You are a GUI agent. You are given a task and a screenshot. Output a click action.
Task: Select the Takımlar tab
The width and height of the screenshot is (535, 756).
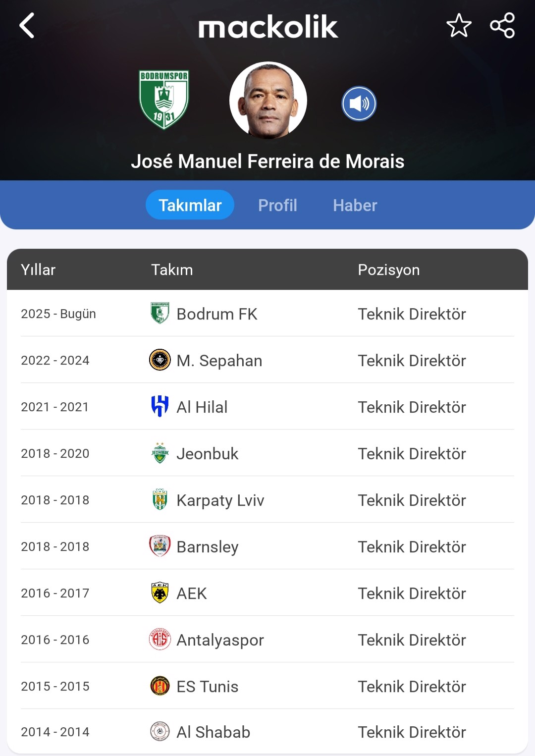tap(190, 205)
